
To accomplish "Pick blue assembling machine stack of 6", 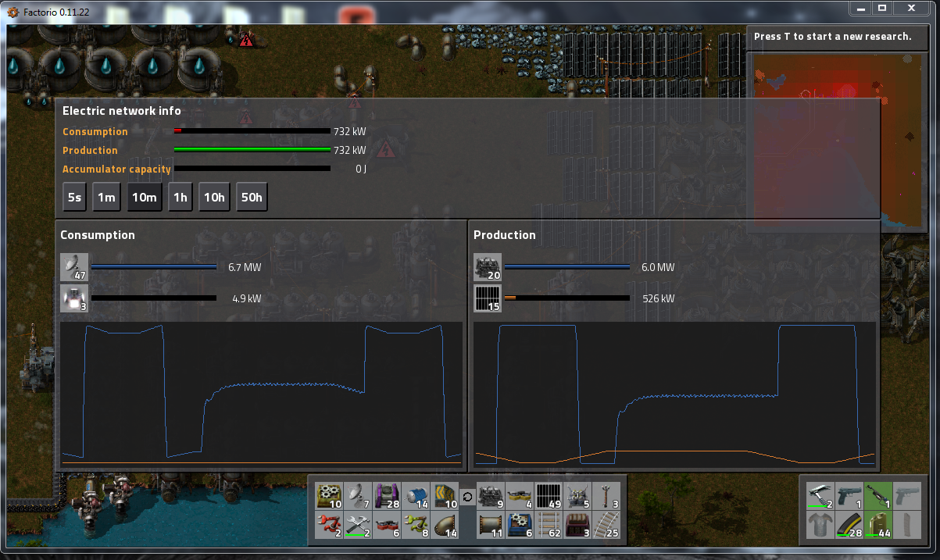I will point(520,525).
